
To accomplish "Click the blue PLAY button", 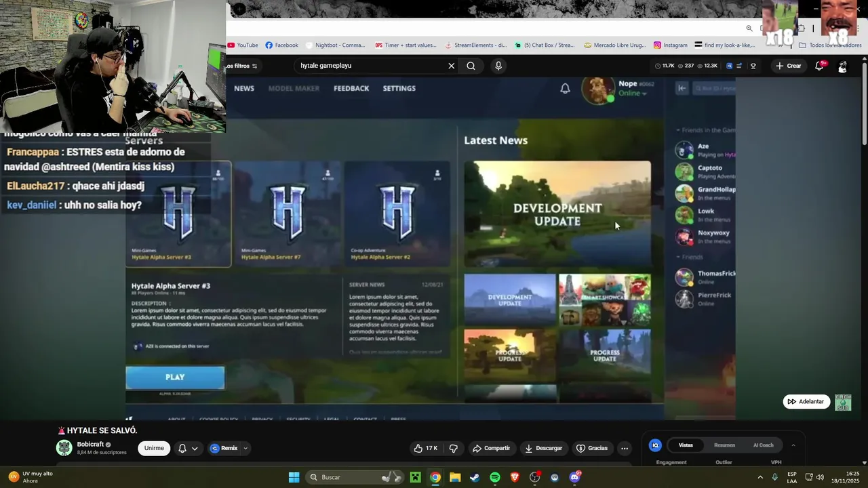I will 175,378.
